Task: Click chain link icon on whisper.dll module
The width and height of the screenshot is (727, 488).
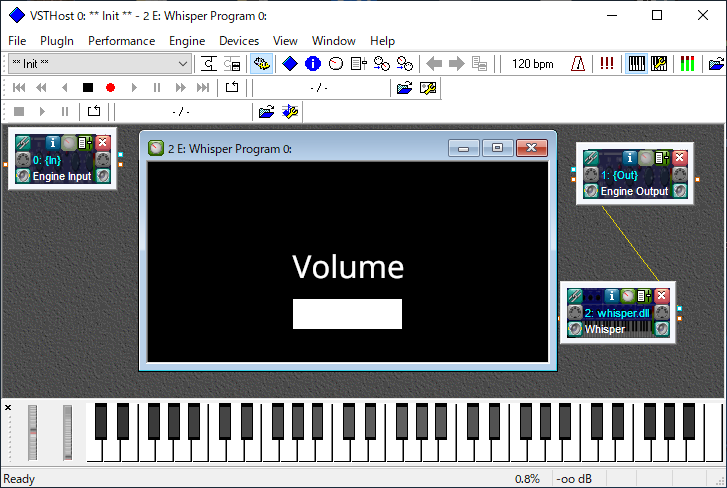Action: (575, 296)
